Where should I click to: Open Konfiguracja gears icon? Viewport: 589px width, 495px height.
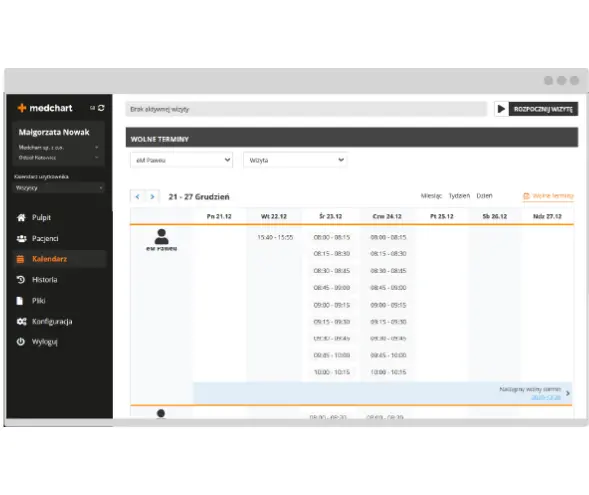pos(21,321)
